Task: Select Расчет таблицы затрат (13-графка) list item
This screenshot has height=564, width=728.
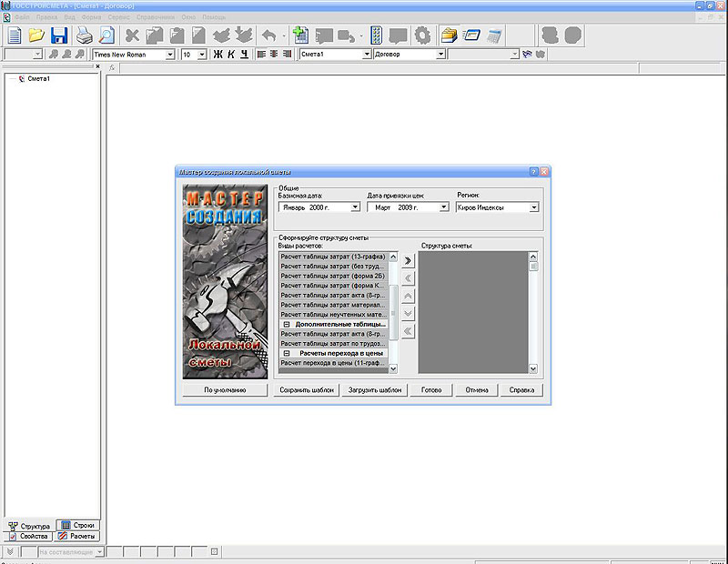Action: tap(333, 256)
